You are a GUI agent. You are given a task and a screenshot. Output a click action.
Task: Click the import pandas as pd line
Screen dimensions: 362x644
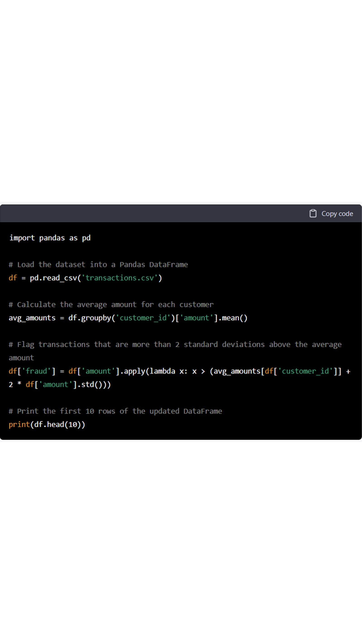point(50,238)
